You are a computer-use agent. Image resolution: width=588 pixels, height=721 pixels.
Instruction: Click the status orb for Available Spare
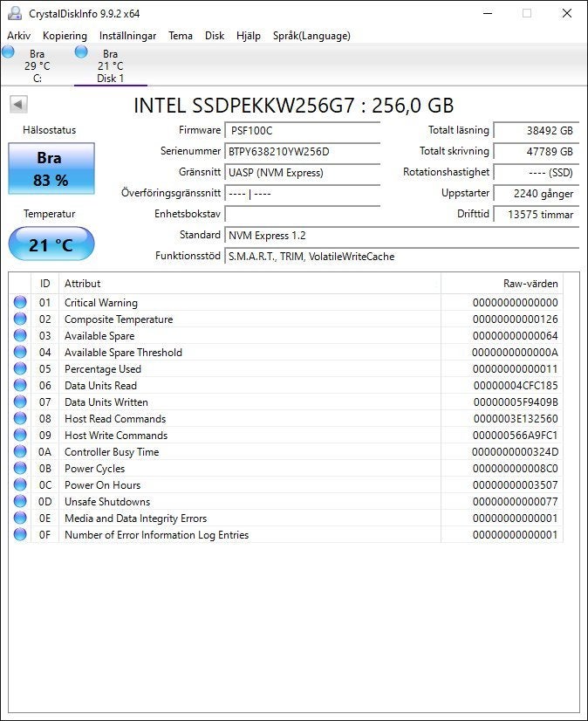click(20, 335)
